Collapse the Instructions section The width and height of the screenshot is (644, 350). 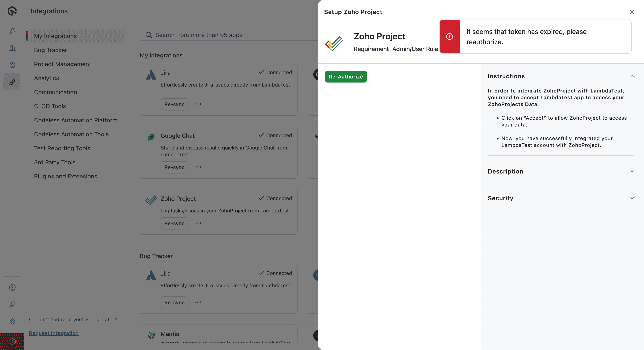632,76
